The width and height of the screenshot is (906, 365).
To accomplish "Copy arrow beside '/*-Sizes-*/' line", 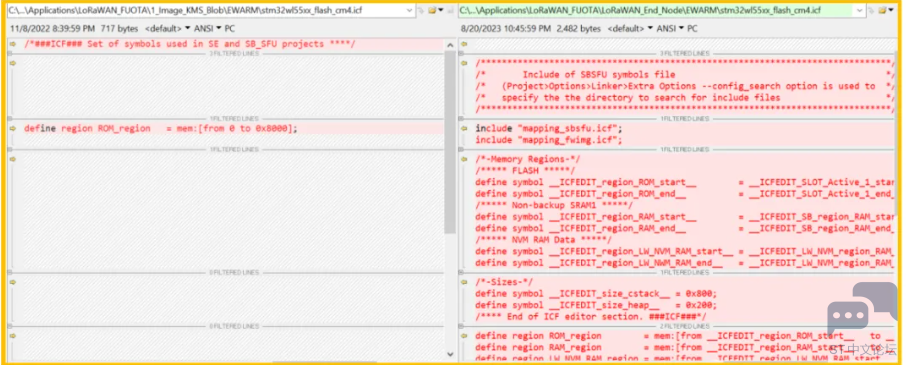I will click(x=463, y=282).
